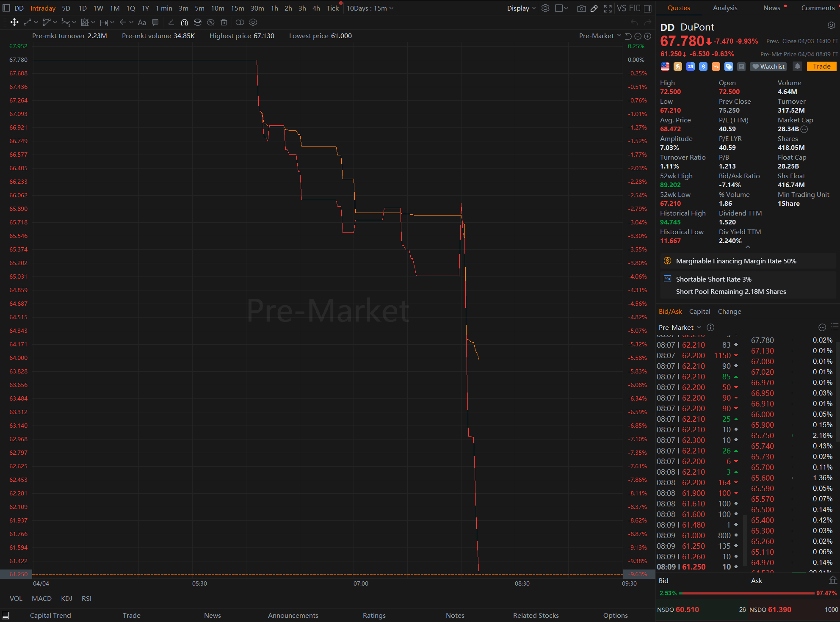Add DuPont to Watchlist
Screen dimensions: 840x622
coord(768,66)
